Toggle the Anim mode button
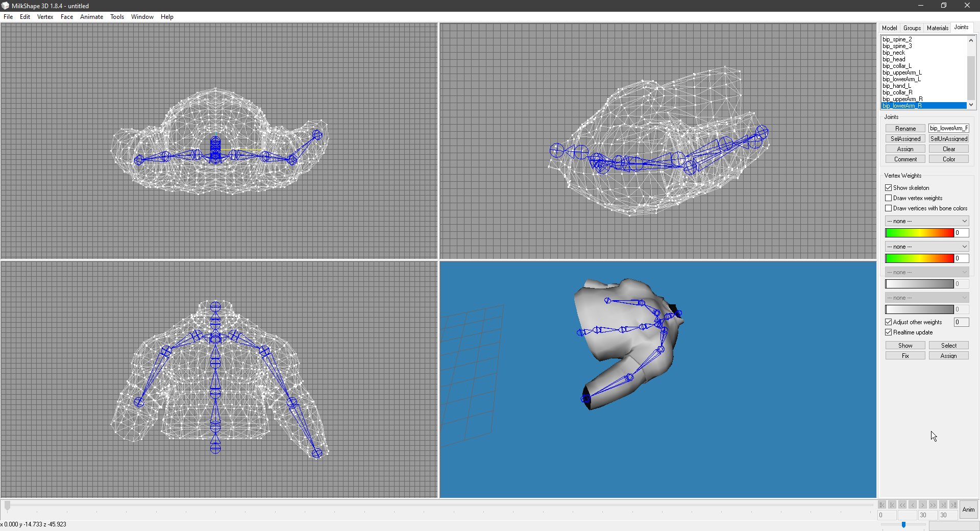 pos(968,510)
